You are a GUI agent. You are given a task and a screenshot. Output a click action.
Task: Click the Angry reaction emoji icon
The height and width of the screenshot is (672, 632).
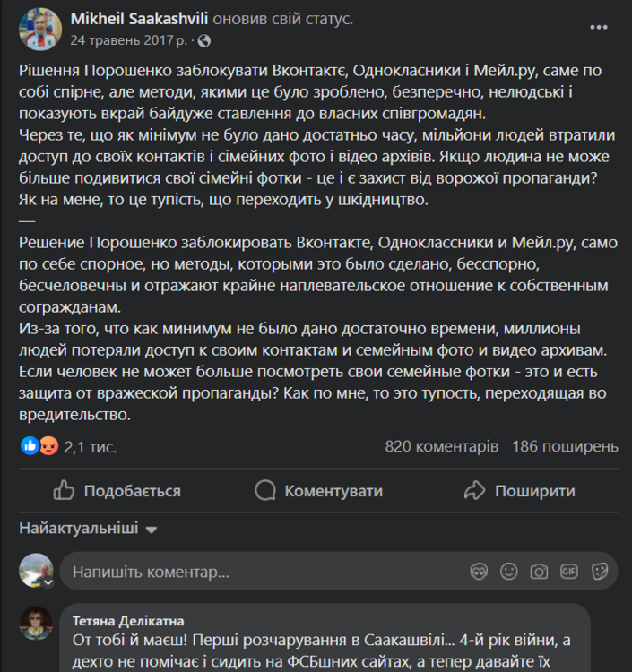48,445
